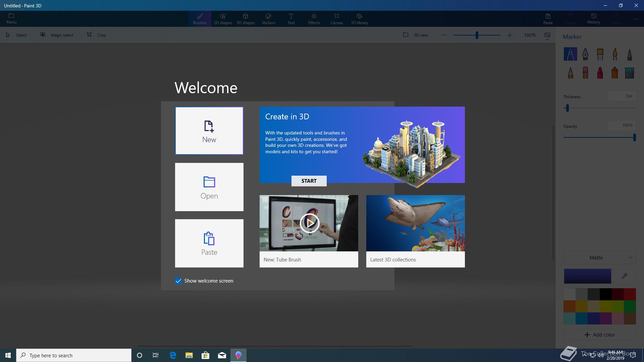Open the 3D library tab

pyautogui.click(x=359, y=19)
